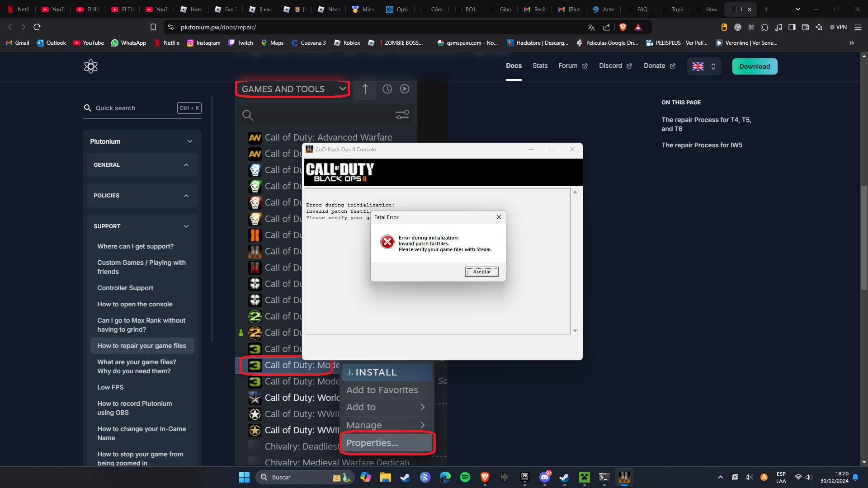Open File Explorer from the taskbar
The image size is (868, 488).
tap(385, 477)
